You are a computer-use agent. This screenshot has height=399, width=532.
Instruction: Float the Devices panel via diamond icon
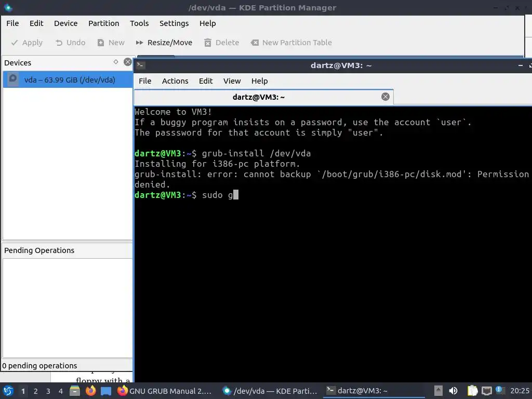click(116, 62)
